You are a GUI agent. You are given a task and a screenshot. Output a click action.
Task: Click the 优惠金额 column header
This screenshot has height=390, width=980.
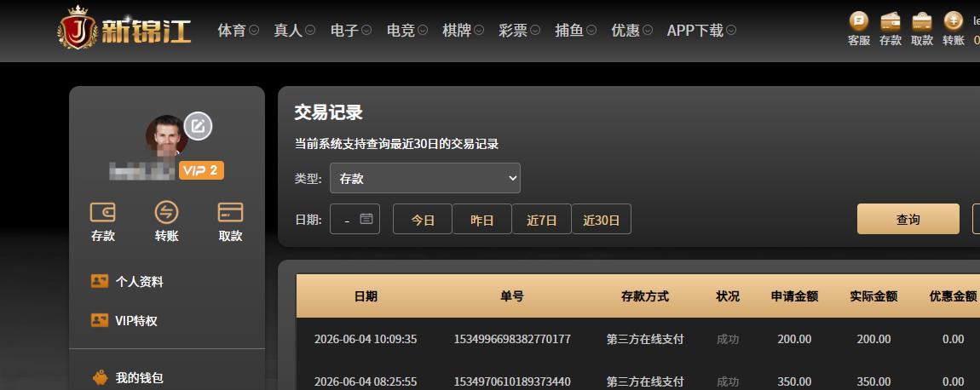tap(953, 296)
